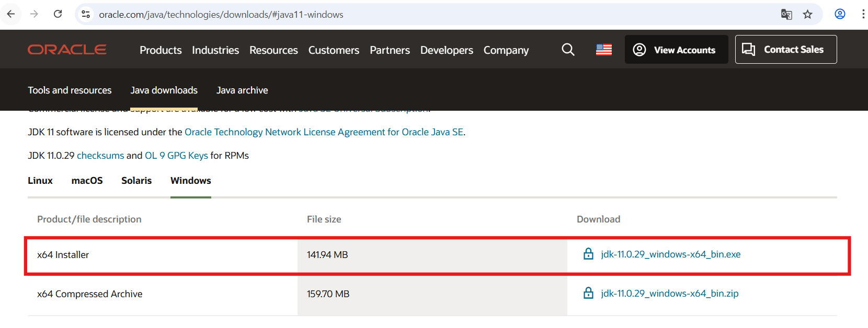The height and width of the screenshot is (328, 868).
Task: Open the Developers menu
Action: click(x=447, y=50)
